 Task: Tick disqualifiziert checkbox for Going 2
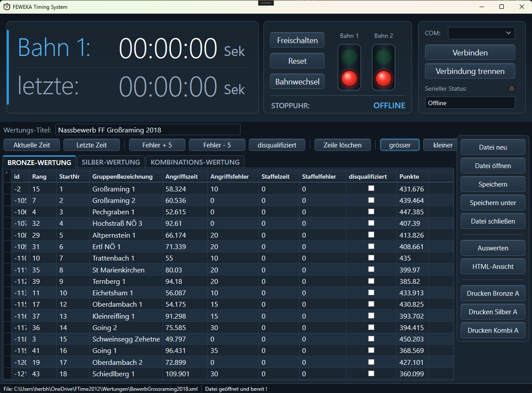(x=371, y=327)
